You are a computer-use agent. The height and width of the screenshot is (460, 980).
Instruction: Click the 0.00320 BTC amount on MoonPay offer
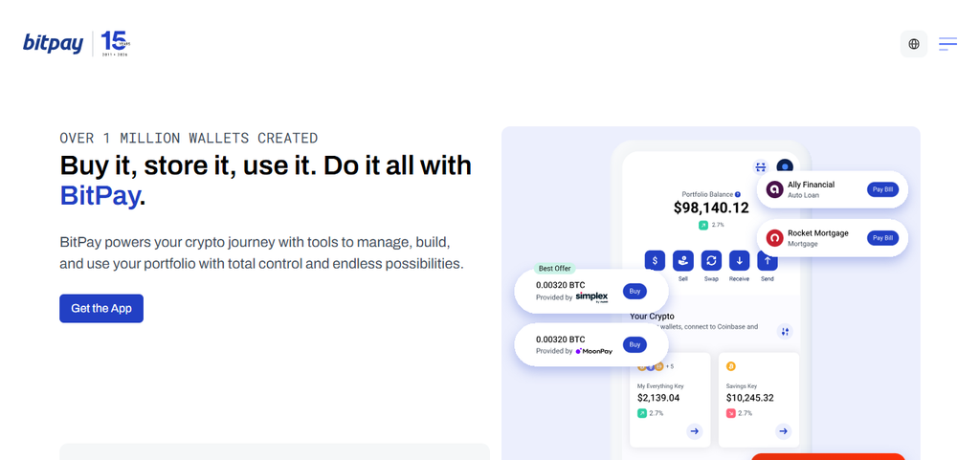point(560,340)
